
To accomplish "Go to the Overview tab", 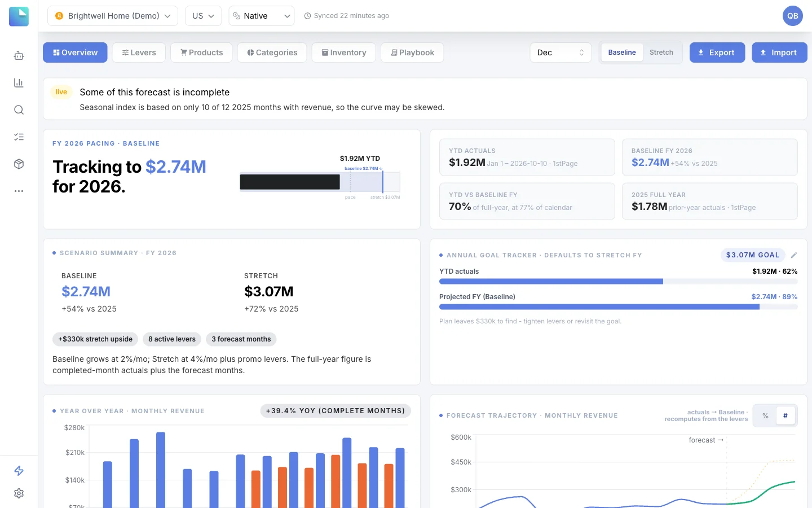I will click(75, 52).
